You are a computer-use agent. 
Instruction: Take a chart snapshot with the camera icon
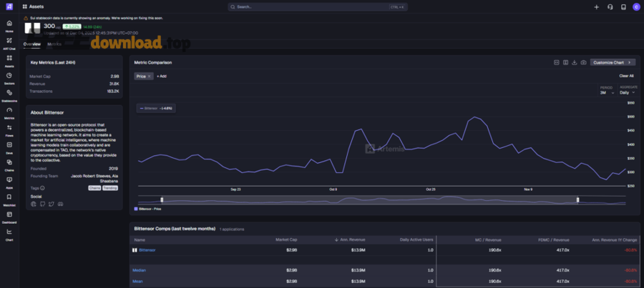584,62
